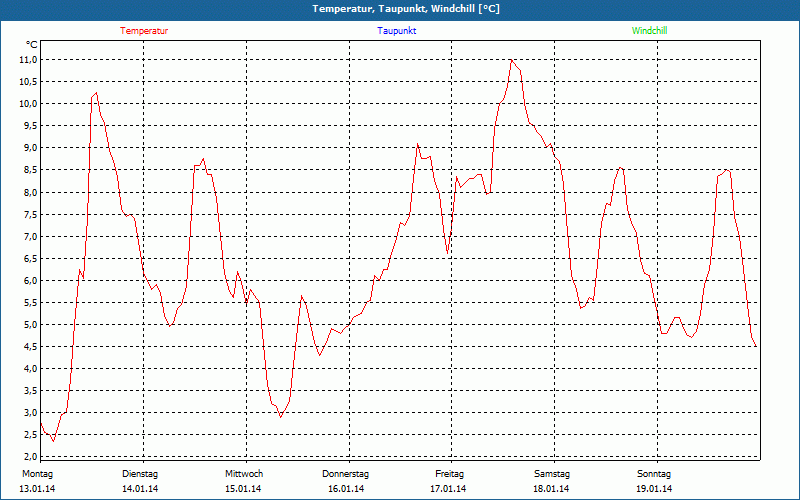Click the 10,0 y-axis value
Image resolution: width=800 pixels, height=500 pixels.
coord(29,104)
